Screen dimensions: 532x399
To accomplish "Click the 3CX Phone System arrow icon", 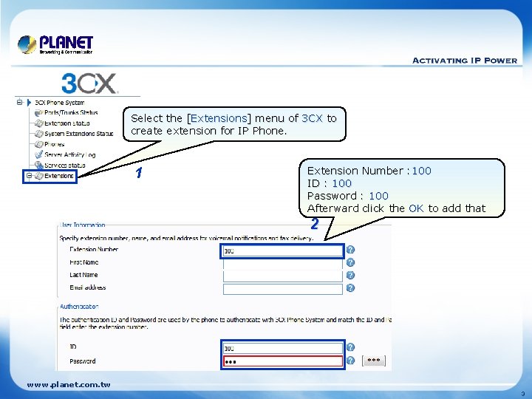I will pyautogui.click(x=29, y=102).
